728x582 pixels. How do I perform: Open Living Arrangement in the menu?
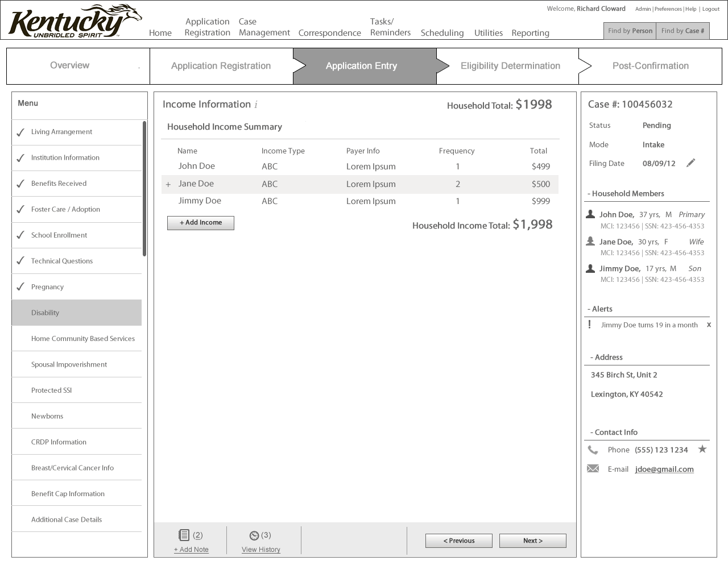(77, 132)
